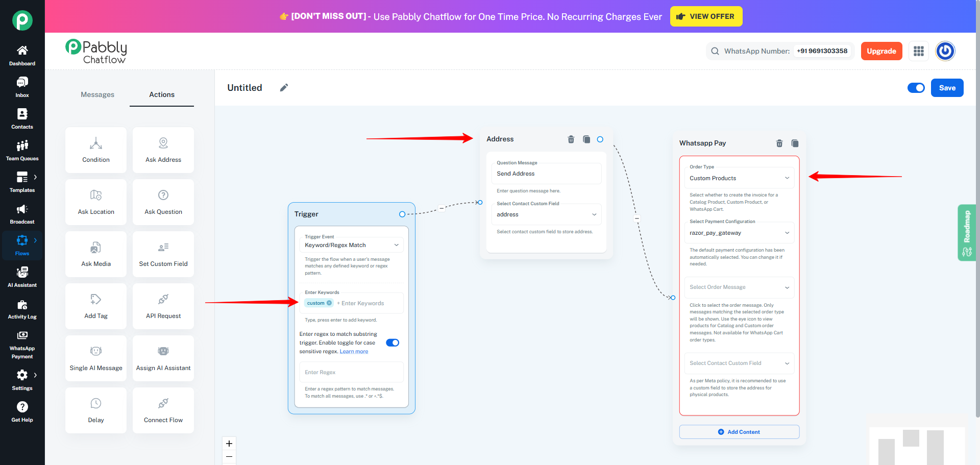This screenshot has width=980, height=465.
Task: Open the Roadmap side tab
Action: [966, 233]
